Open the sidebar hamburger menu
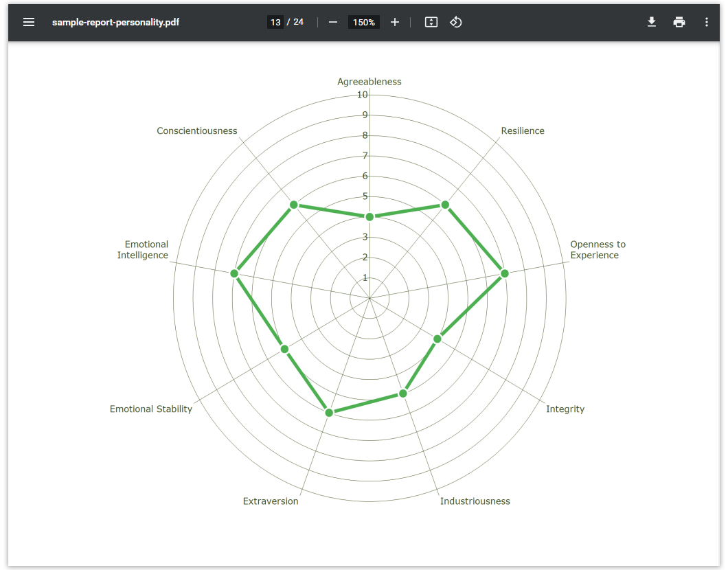 click(29, 22)
